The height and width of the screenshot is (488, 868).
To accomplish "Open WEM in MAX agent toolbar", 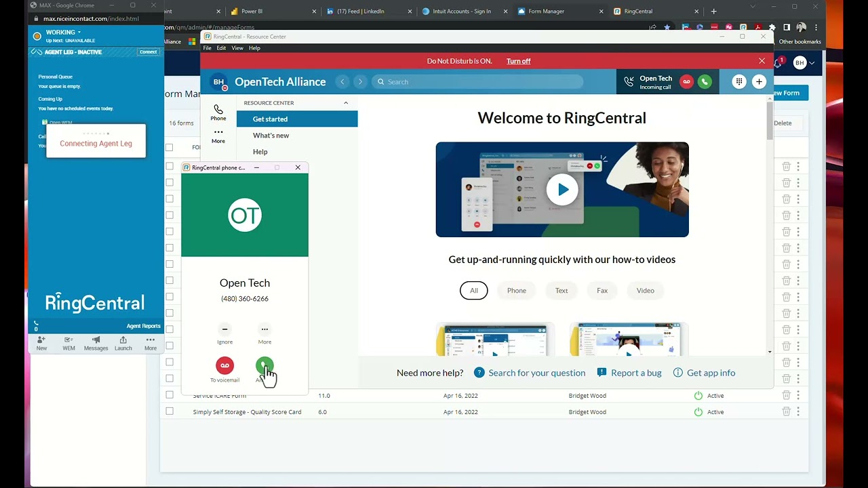I will click(x=68, y=343).
